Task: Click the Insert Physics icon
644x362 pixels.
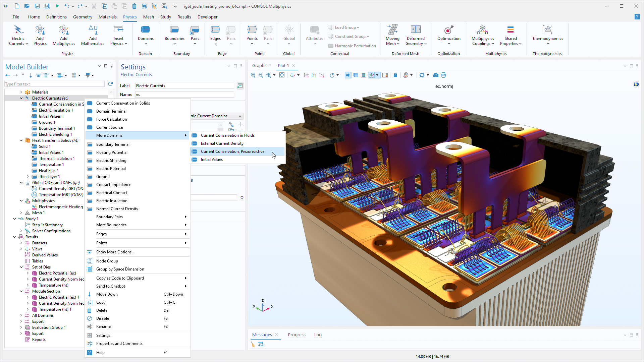Action: (x=118, y=35)
